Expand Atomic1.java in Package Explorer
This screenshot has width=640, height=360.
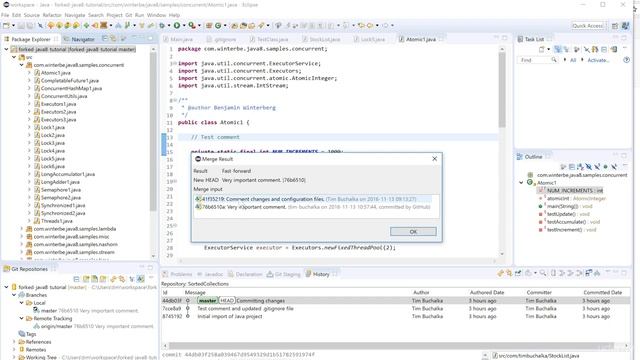(29, 73)
